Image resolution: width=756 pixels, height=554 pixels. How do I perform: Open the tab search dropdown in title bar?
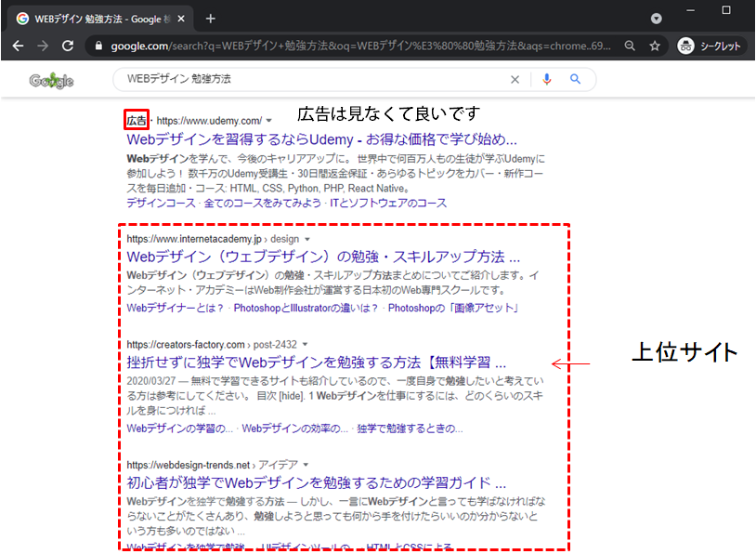click(x=657, y=19)
